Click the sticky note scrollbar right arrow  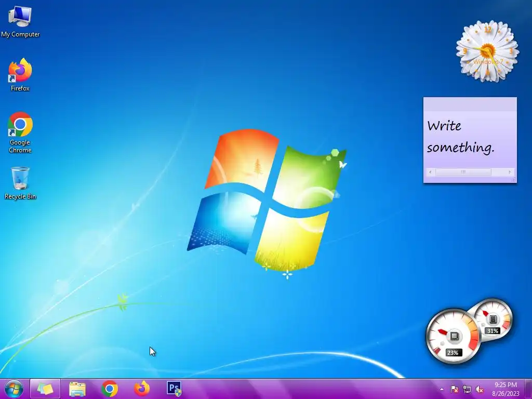click(x=510, y=172)
